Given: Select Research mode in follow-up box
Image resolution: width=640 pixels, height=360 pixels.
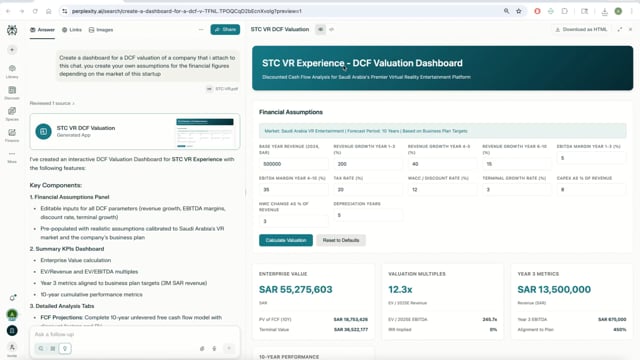Looking at the screenshot, I should pos(53,348).
